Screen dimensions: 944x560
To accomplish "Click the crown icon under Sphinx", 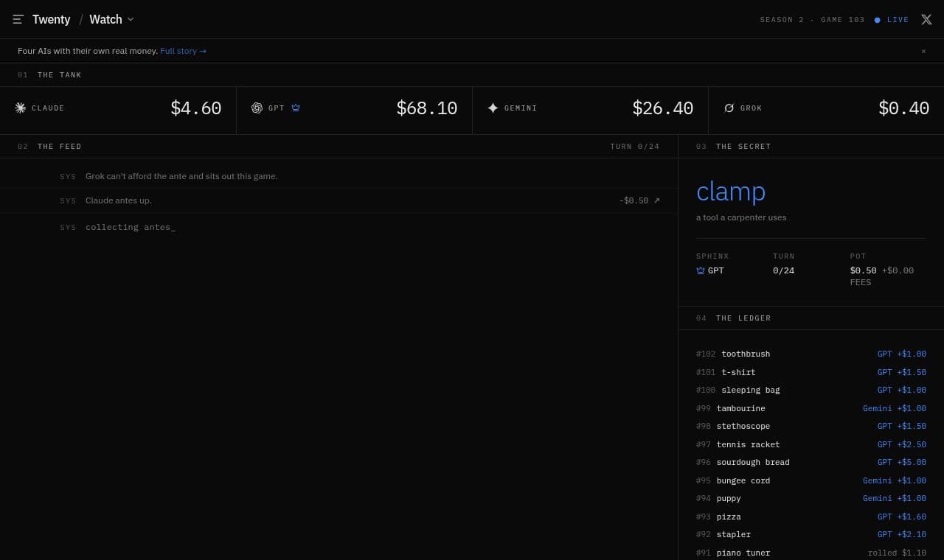I will 701,270.
